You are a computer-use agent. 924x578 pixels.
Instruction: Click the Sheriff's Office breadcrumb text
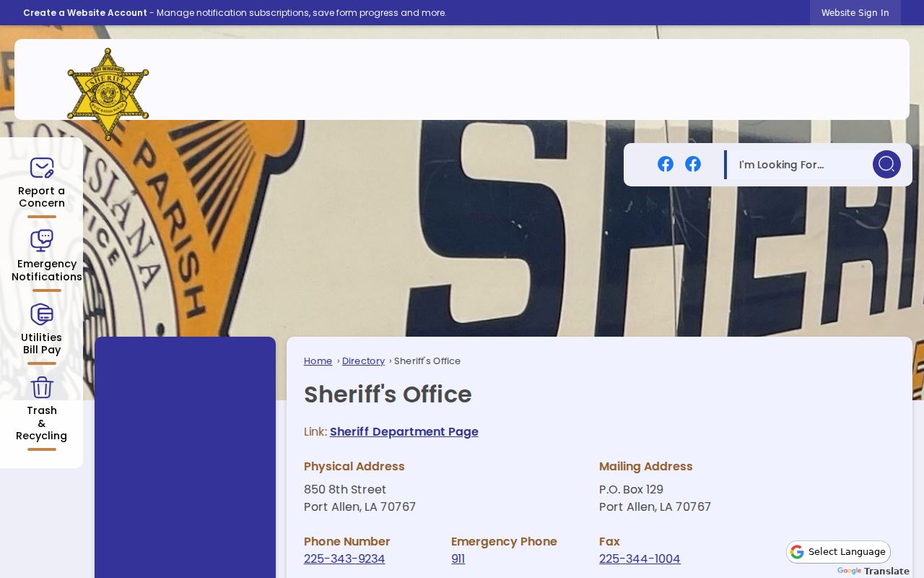coord(427,361)
